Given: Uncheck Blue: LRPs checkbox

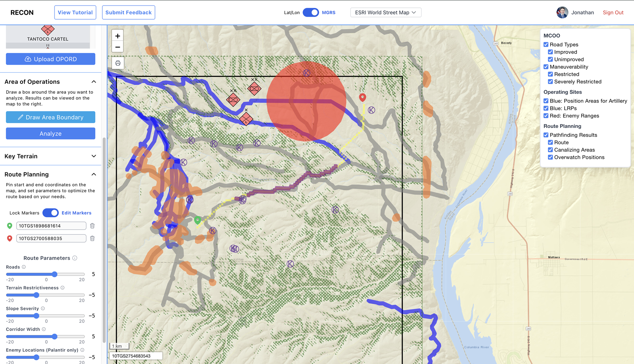Looking at the screenshot, I should (x=546, y=108).
